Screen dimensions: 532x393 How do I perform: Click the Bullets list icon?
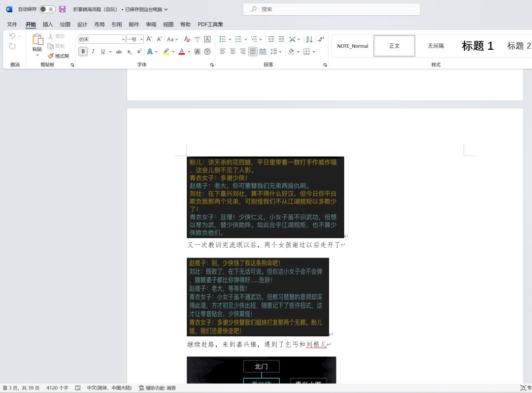point(223,39)
